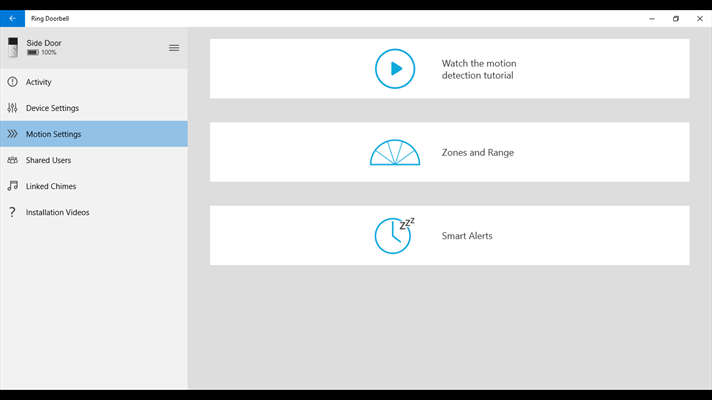This screenshot has width=712, height=400.
Task: Open the hamburger menu beside Side Door
Action: click(174, 48)
